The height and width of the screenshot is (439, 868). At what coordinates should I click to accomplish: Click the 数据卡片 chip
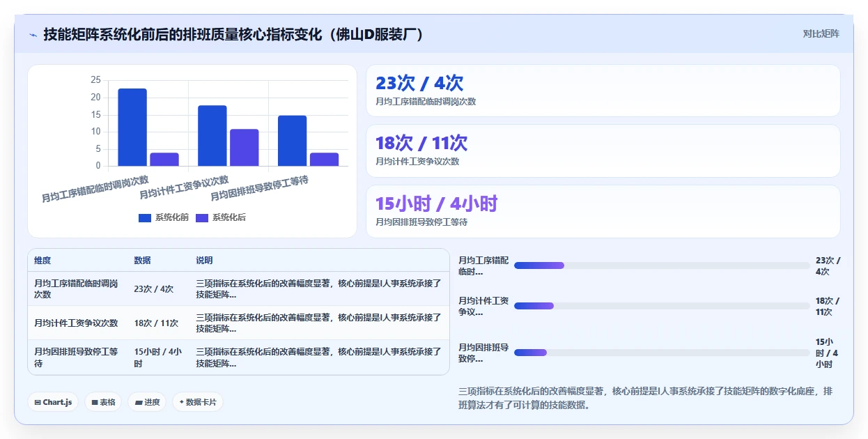tap(198, 402)
